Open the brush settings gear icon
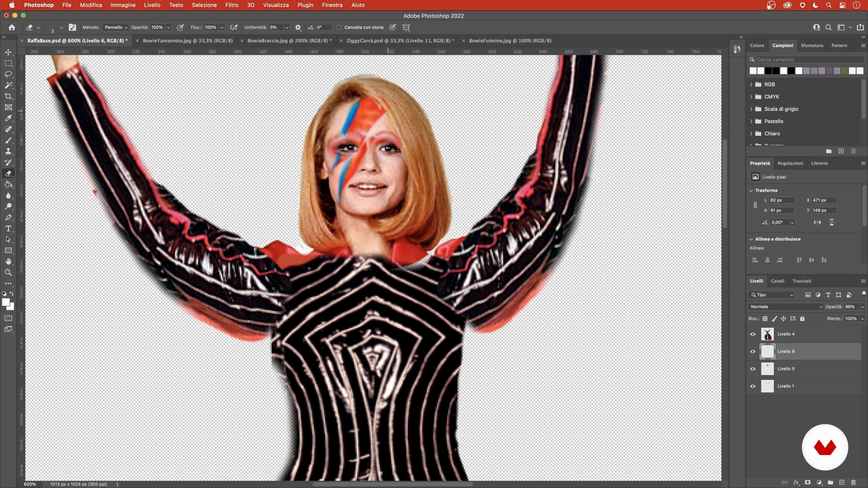The width and height of the screenshot is (868, 488). [298, 27]
